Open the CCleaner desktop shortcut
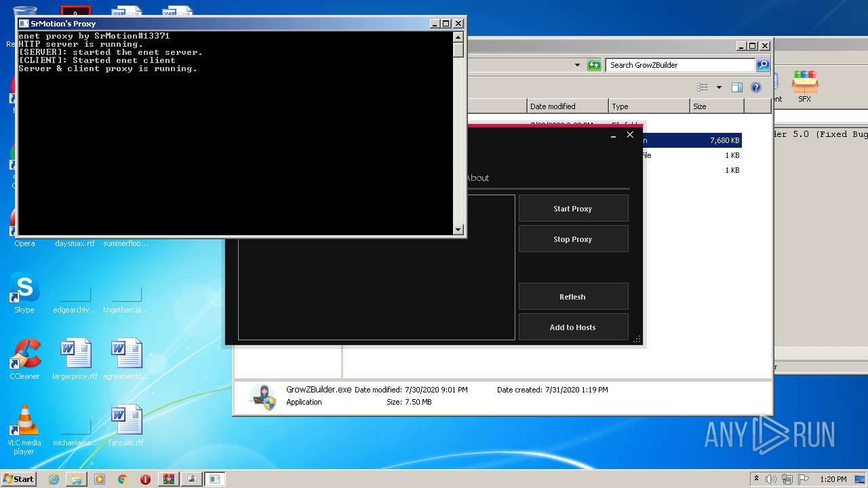The height and width of the screenshot is (488, 868). (x=24, y=360)
